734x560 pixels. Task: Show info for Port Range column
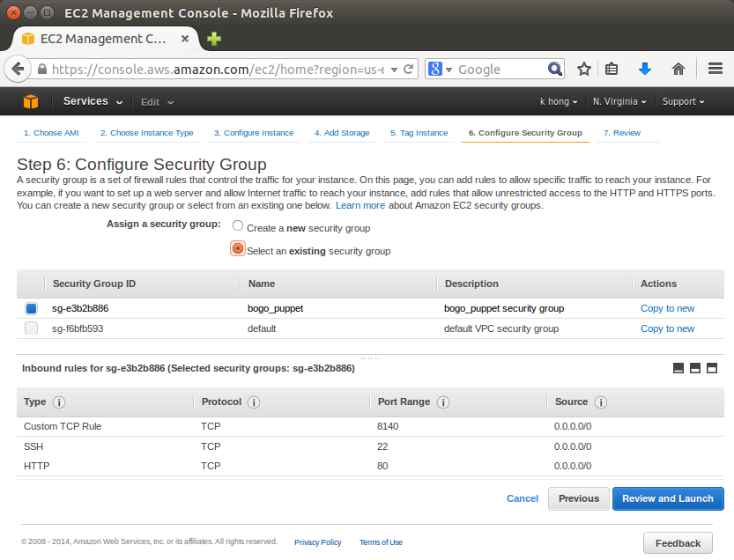click(x=443, y=402)
